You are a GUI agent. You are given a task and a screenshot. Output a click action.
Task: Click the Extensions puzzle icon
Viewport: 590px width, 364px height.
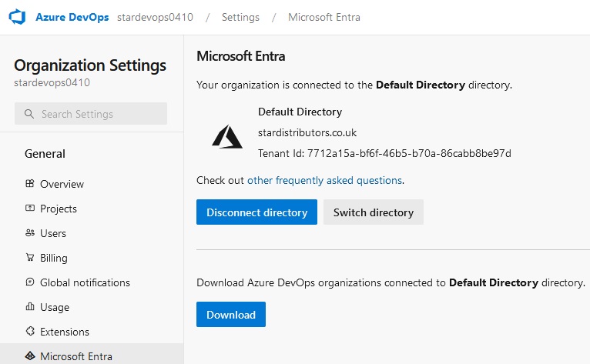click(30, 331)
